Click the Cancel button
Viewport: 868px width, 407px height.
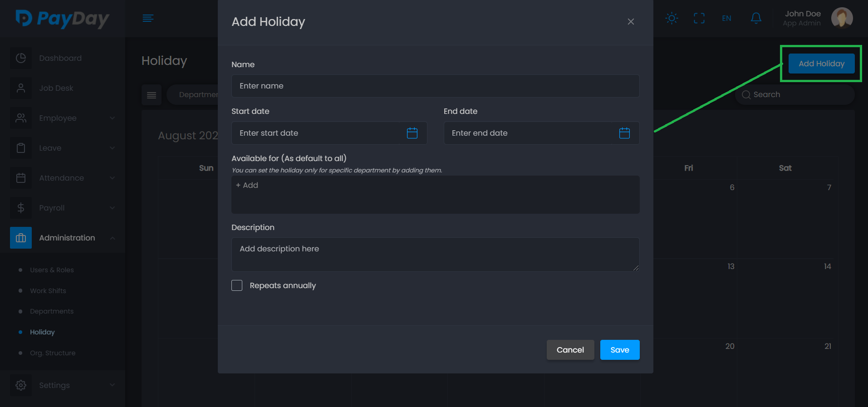570,350
